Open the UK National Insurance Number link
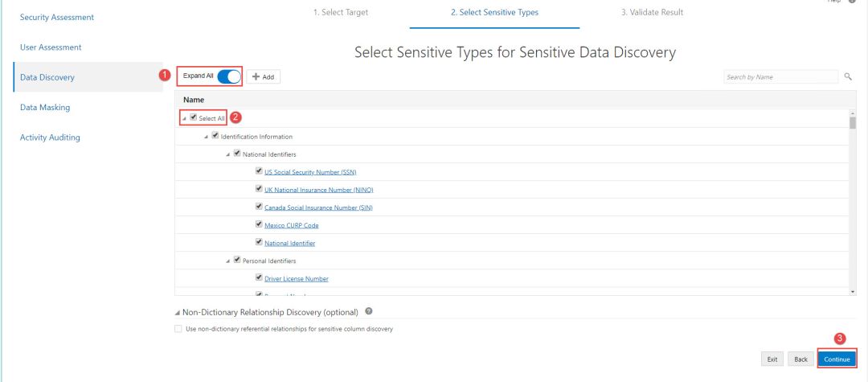This screenshot has width=868, height=382. [x=318, y=190]
